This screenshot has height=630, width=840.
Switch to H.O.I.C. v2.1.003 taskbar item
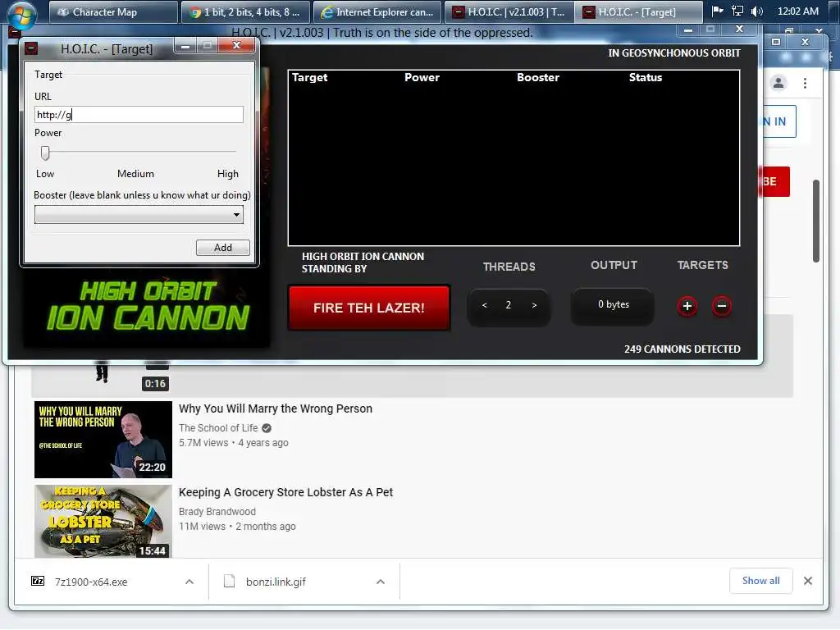tap(509, 11)
